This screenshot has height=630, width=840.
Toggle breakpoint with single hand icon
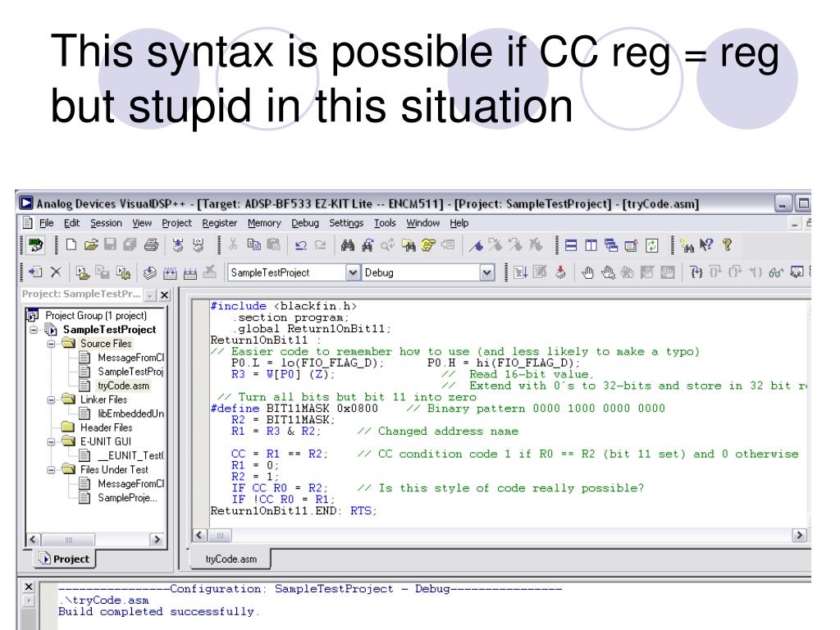[587, 272]
